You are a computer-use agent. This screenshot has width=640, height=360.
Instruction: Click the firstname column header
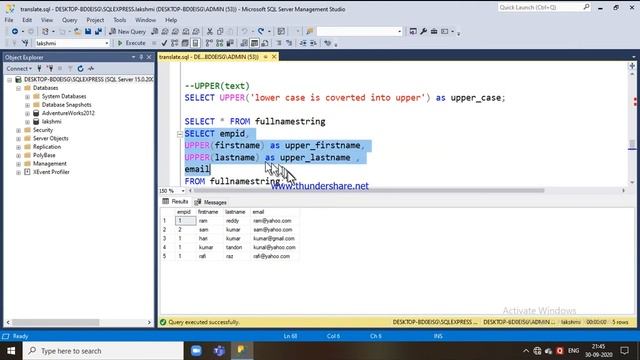[x=209, y=212]
